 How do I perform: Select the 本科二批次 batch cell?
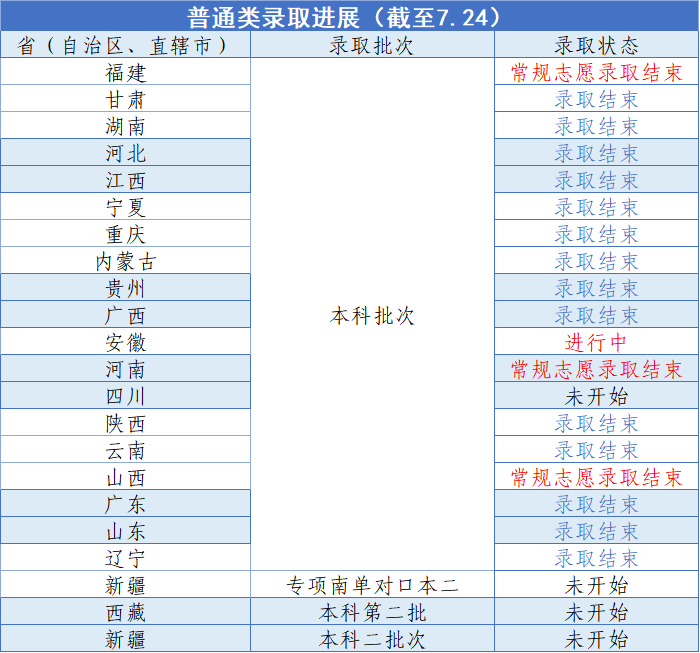tap(372, 639)
